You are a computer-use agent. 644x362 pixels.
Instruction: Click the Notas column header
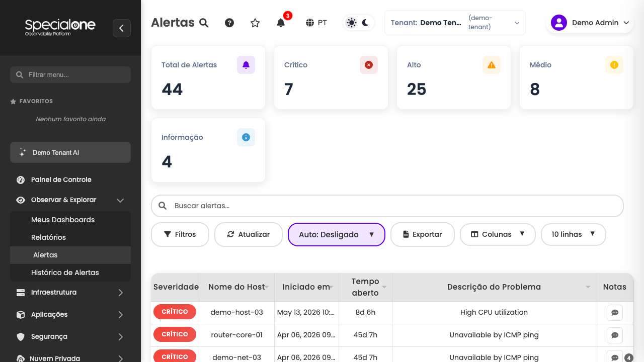coord(615,287)
